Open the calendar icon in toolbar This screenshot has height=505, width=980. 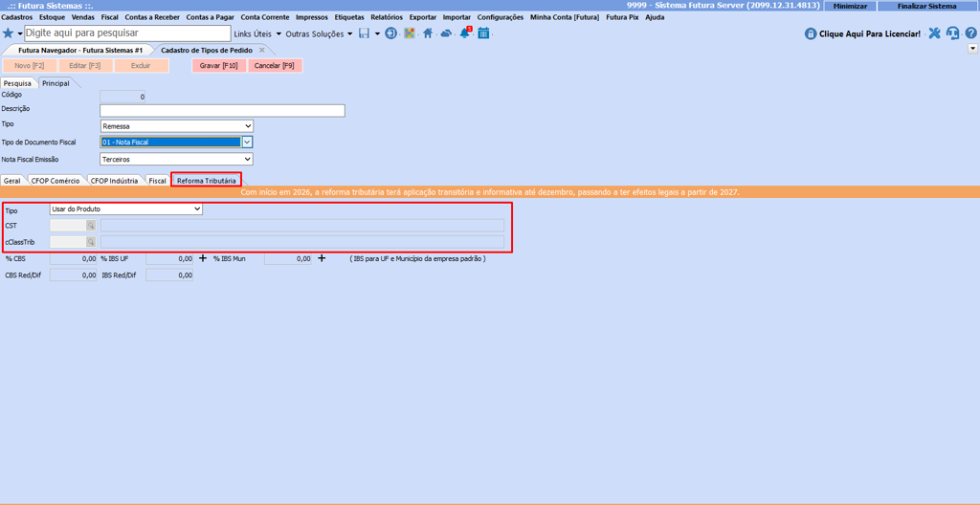click(483, 33)
